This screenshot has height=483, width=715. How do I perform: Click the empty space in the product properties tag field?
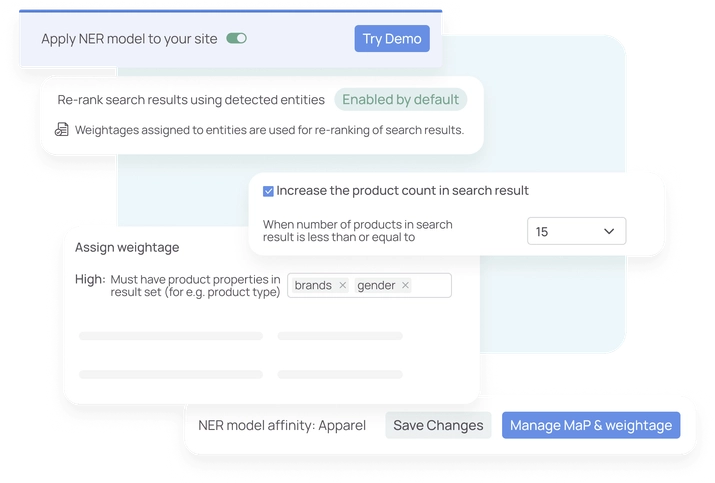(431, 285)
